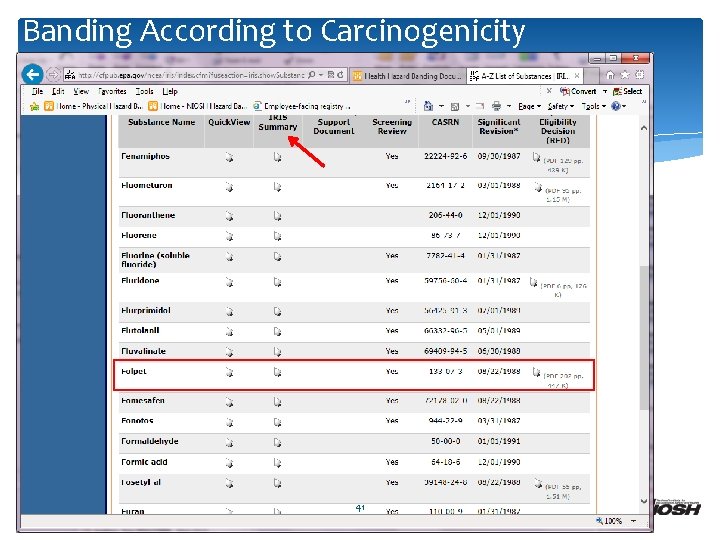Open the zoom level 100% dropdown
Screen dimensions: 720x540
click(634, 521)
